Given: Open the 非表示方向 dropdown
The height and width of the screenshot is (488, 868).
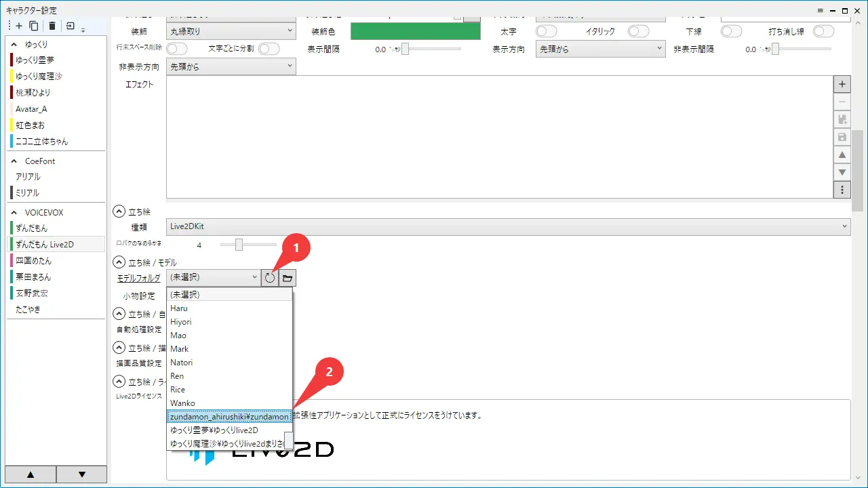Looking at the screenshot, I should [x=231, y=66].
